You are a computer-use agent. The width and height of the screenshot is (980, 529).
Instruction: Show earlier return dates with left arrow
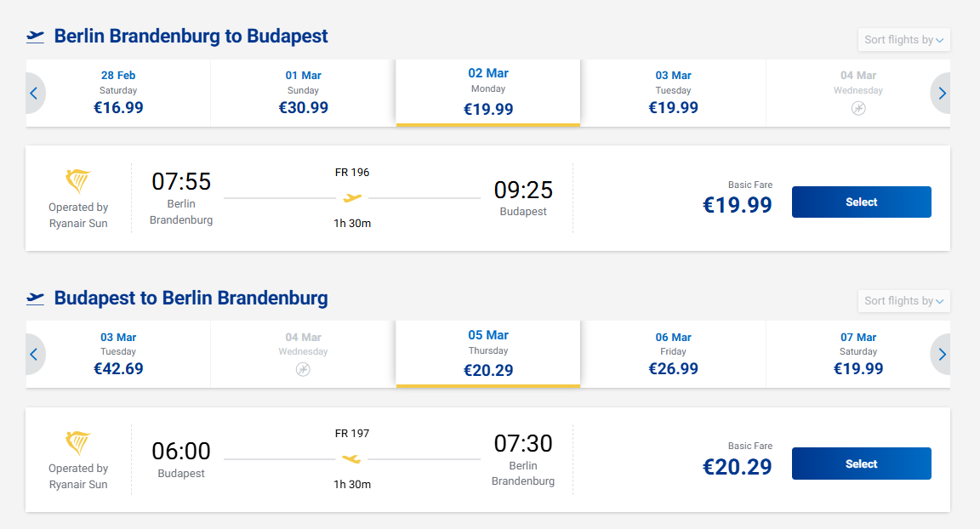[x=34, y=355]
